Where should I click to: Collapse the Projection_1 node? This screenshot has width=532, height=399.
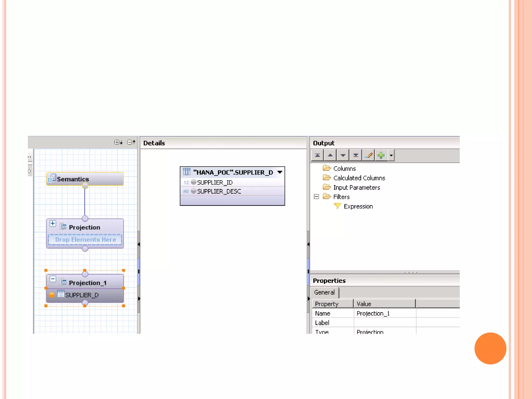tap(53, 279)
